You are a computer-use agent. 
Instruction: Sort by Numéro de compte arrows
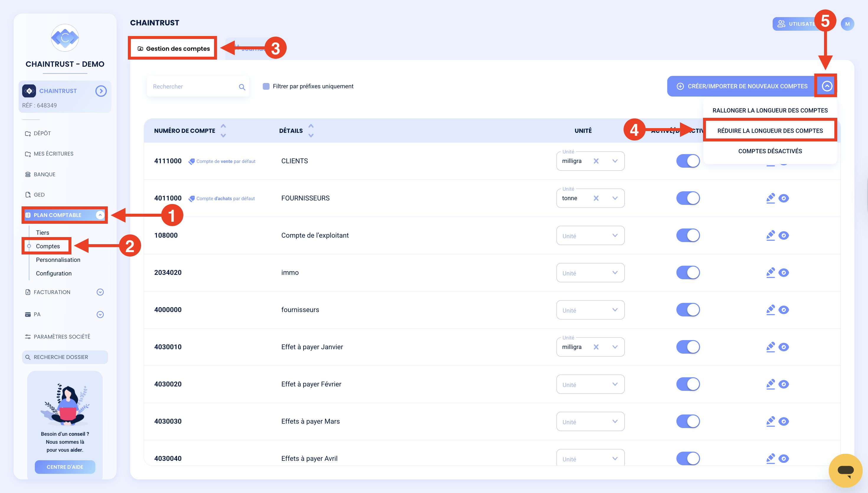pos(223,131)
